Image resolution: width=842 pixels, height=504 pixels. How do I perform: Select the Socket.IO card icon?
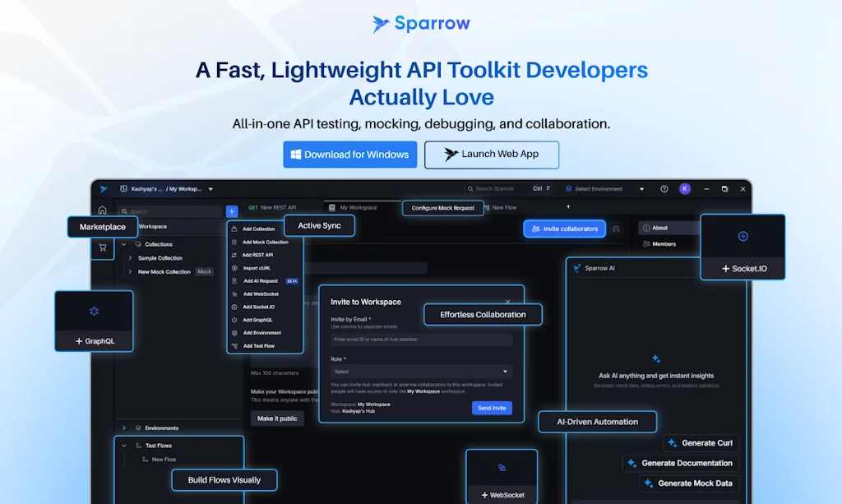pyautogui.click(x=743, y=237)
